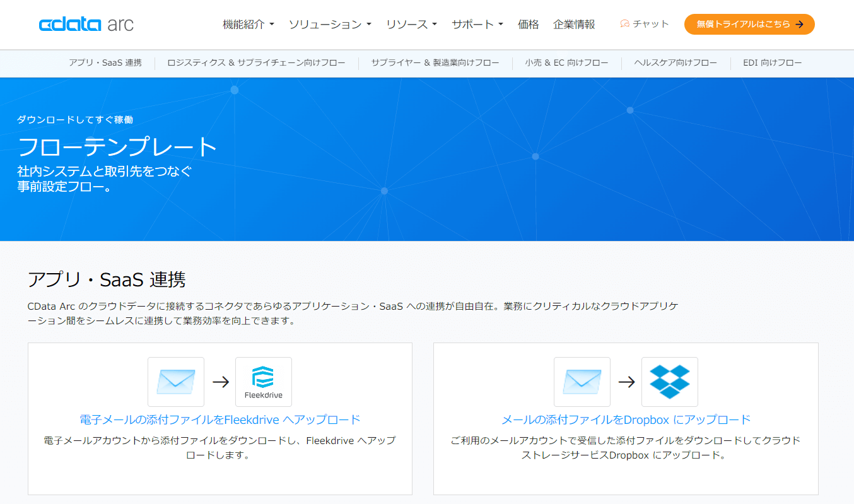Select the EDI 向けフロー tab
This screenshot has width=854, height=504.
point(772,62)
